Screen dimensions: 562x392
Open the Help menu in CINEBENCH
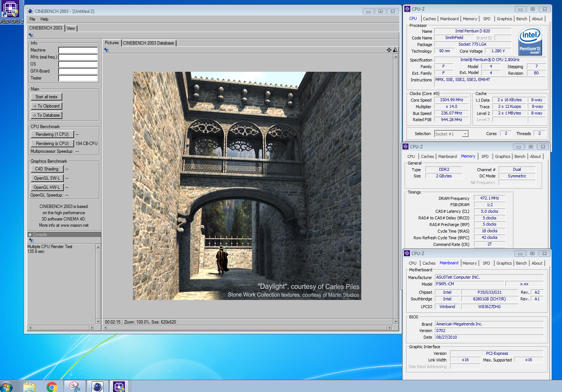pyautogui.click(x=44, y=19)
